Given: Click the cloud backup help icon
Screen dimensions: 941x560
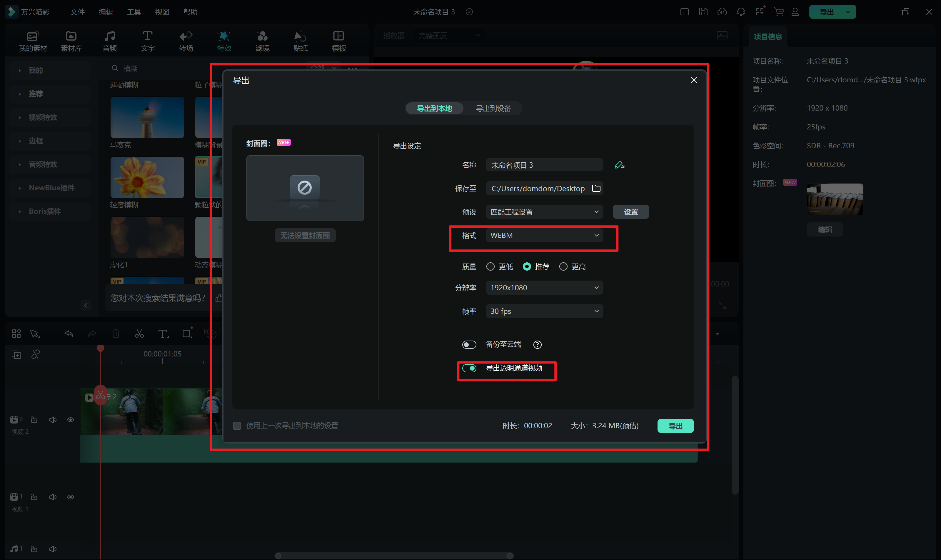Looking at the screenshot, I should tap(537, 344).
